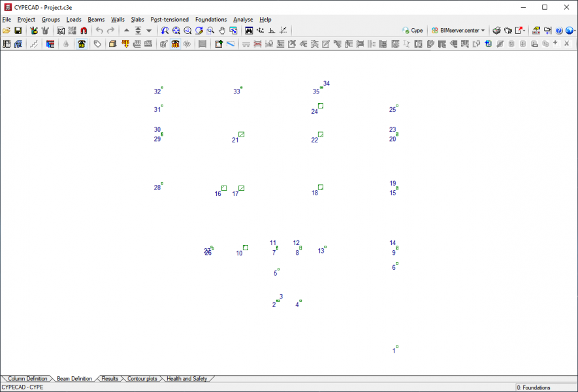The image size is (578, 392).
Task: Click the red magnet snap icon
Action: pos(84,31)
